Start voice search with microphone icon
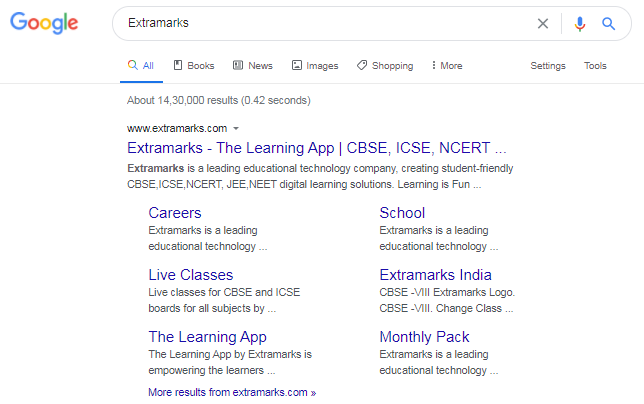This screenshot has height=404, width=644. (580, 23)
